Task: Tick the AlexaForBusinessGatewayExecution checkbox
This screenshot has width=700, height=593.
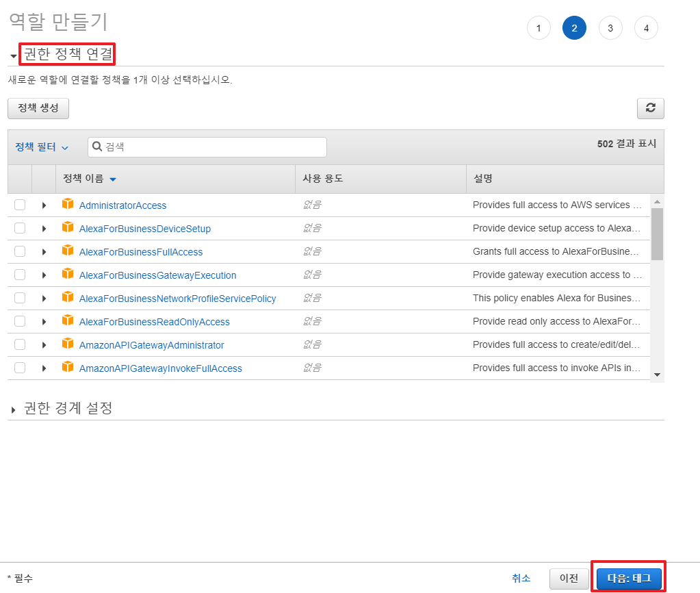Action: pos(20,275)
